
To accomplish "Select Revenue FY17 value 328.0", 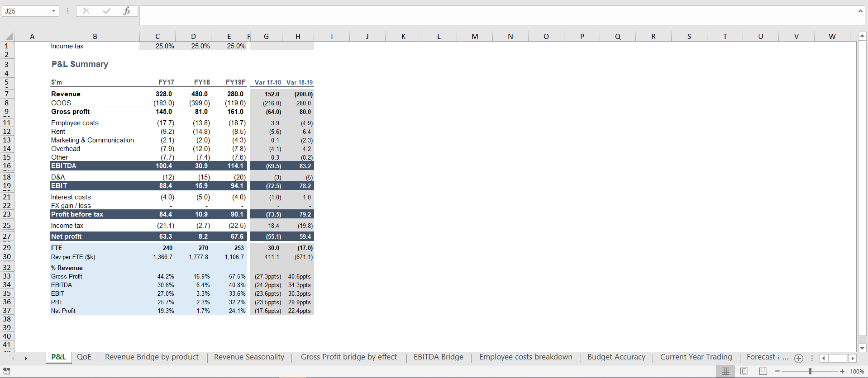I will (x=164, y=94).
